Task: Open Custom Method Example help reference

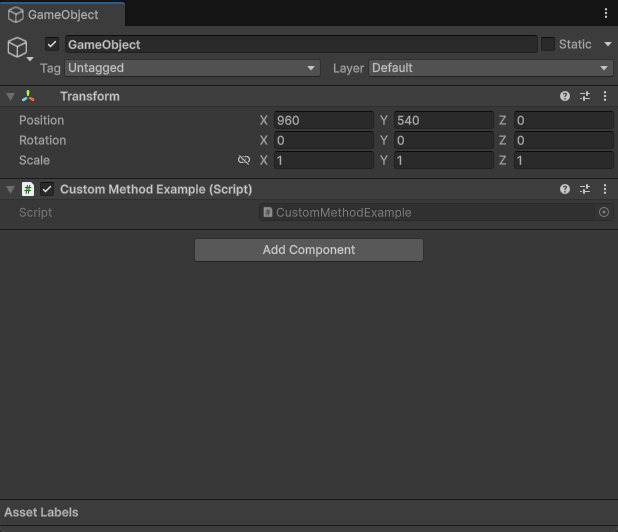Action: (x=565, y=189)
